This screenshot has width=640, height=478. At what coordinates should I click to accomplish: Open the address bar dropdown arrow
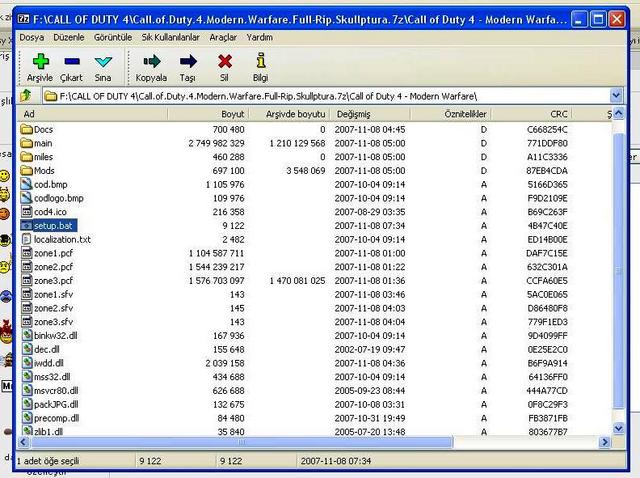616,96
